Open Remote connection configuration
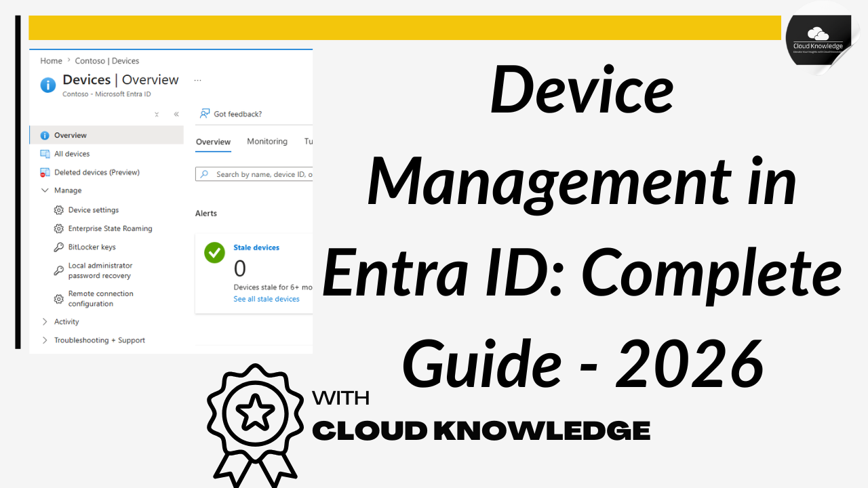 click(x=101, y=299)
